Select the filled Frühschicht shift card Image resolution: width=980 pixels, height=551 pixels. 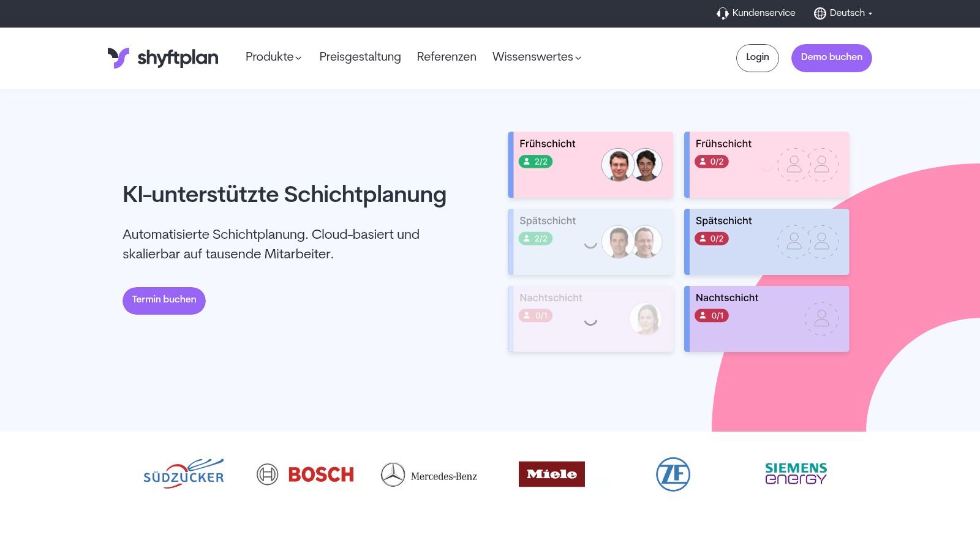590,165
